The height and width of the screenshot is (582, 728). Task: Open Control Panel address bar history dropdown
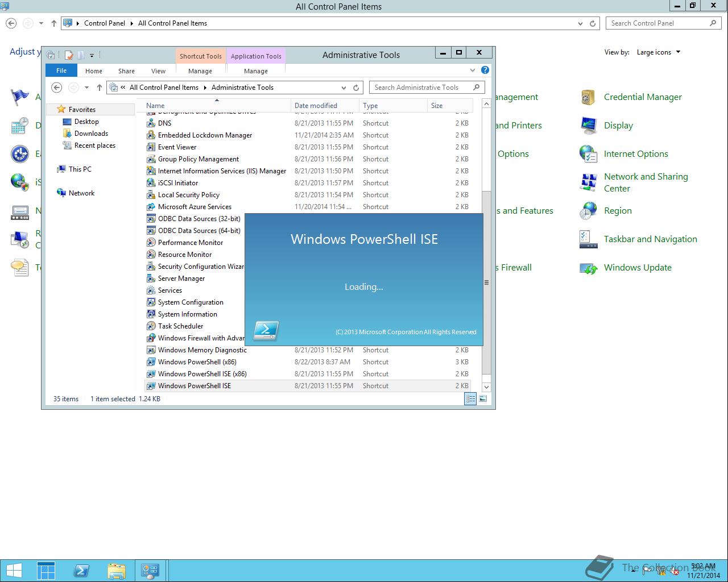(580, 23)
